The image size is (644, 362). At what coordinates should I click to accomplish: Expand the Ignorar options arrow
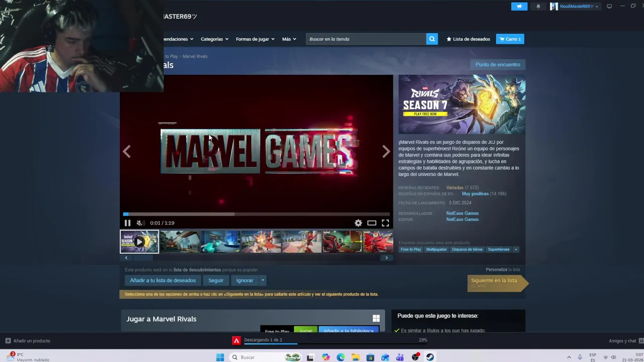tap(263, 280)
